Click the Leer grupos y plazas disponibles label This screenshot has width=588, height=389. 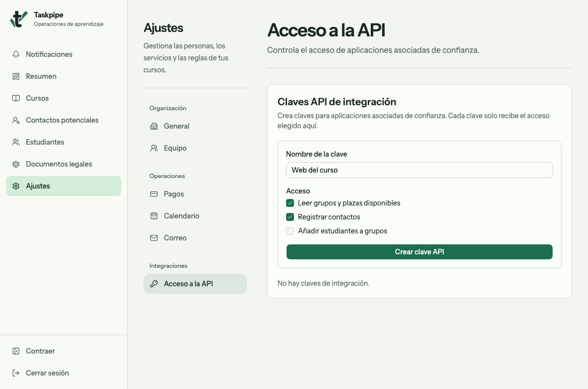tap(349, 203)
